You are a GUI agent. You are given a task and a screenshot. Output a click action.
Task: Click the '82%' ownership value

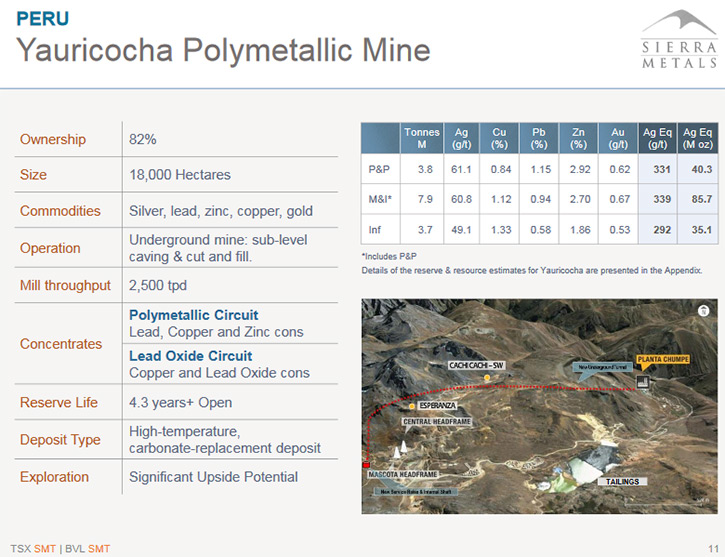pos(142,139)
